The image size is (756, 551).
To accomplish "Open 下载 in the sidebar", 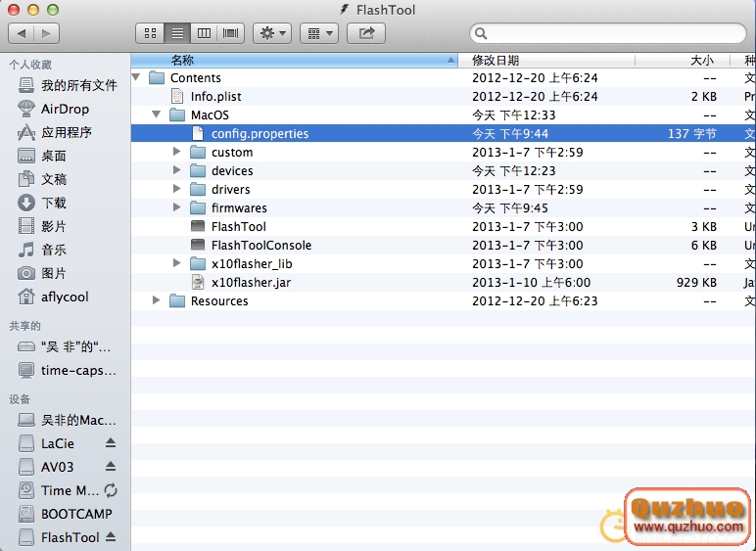I will pos(42,203).
